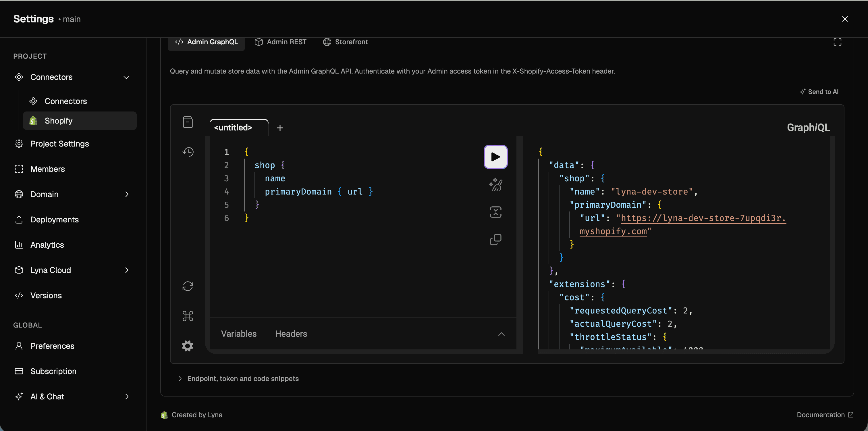The image size is (868, 431).
Task: Click the Preferences person icon
Action: point(19,346)
